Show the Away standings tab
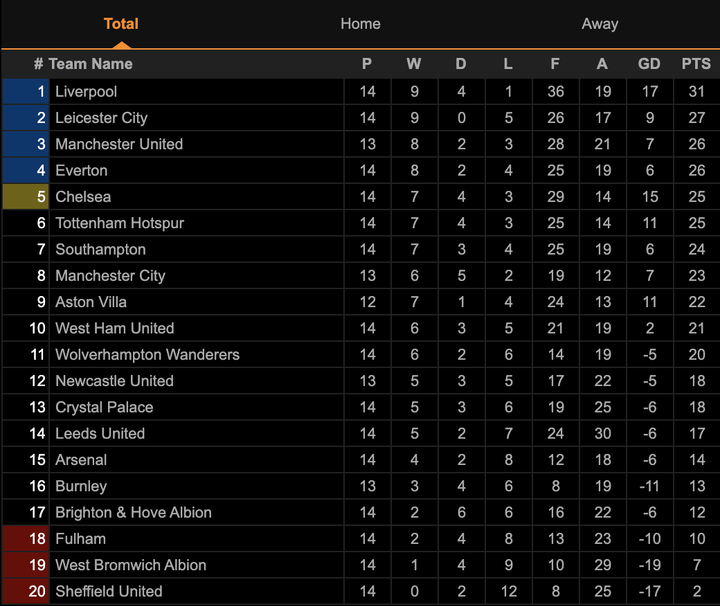720x606 pixels. (x=600, y=24)
